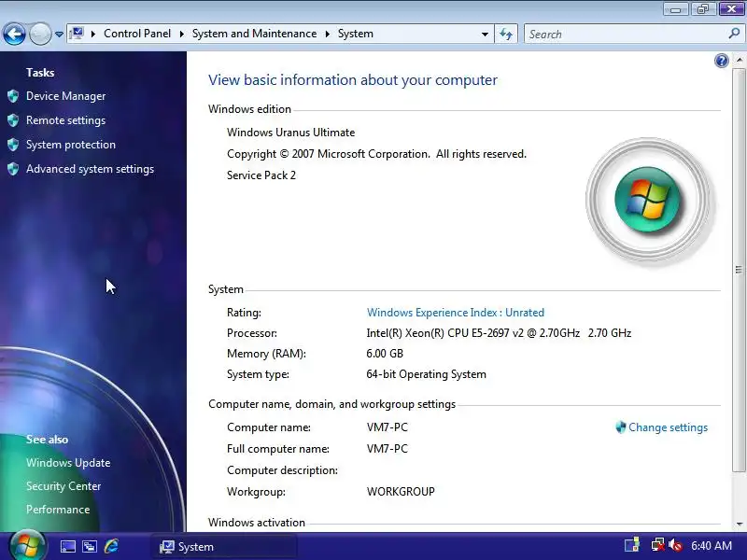Select System and Maintenance breadcrumb
The image size is (747, 560).
point(254,34)
